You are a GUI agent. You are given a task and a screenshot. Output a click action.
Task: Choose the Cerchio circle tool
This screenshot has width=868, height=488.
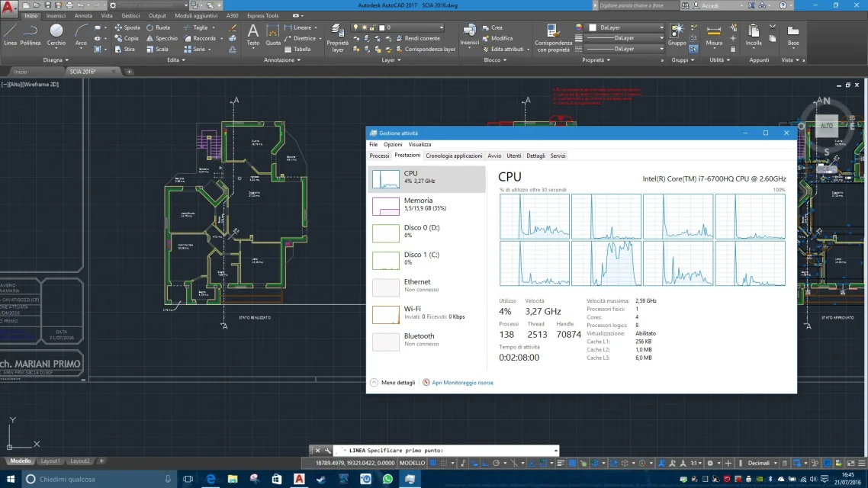coord(56,34)
